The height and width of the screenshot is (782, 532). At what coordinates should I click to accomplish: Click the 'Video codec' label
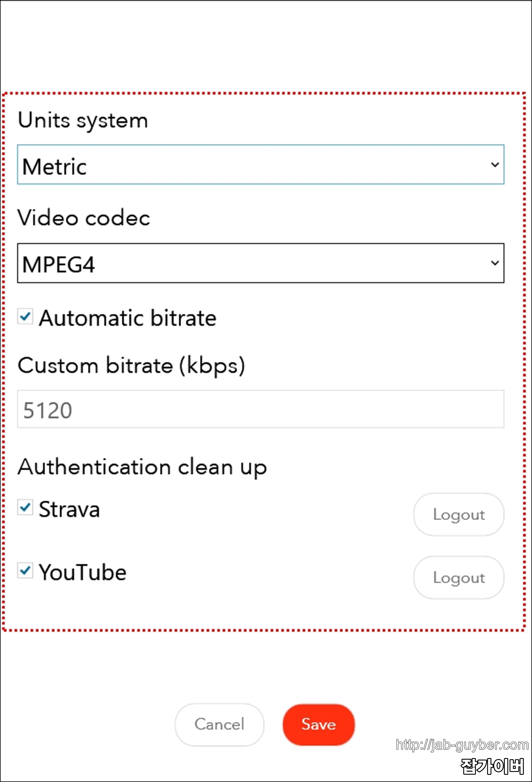click(x=84, y=218)
